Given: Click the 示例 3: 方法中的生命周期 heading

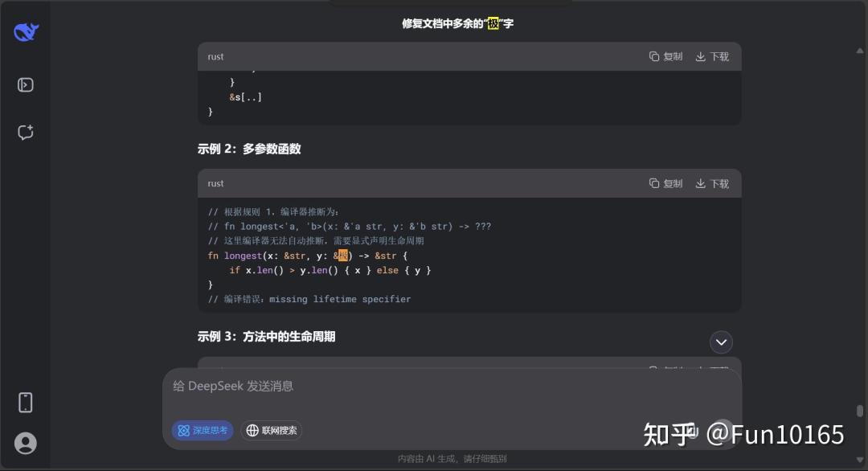Looking at the screenshot, I should [x=266, y=337].
